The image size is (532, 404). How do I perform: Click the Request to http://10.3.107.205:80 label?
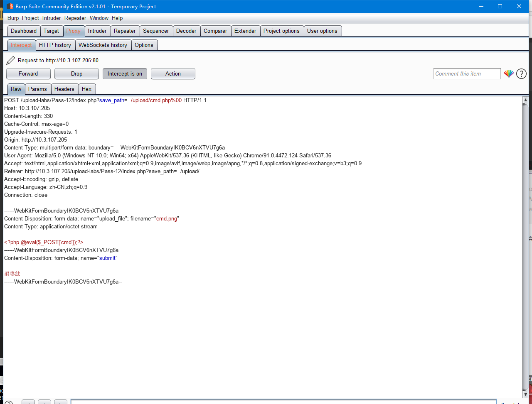click(x=58, y=60)
